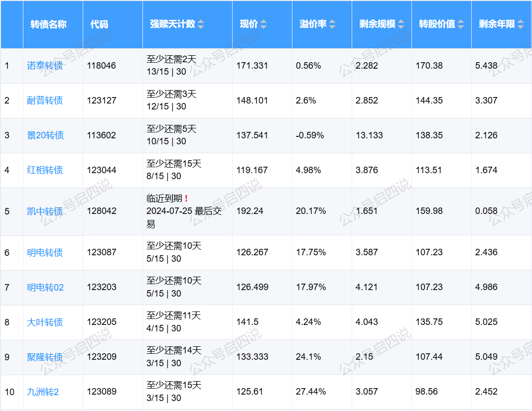Sort table using 转股价值 arrows

coord(461,24)
